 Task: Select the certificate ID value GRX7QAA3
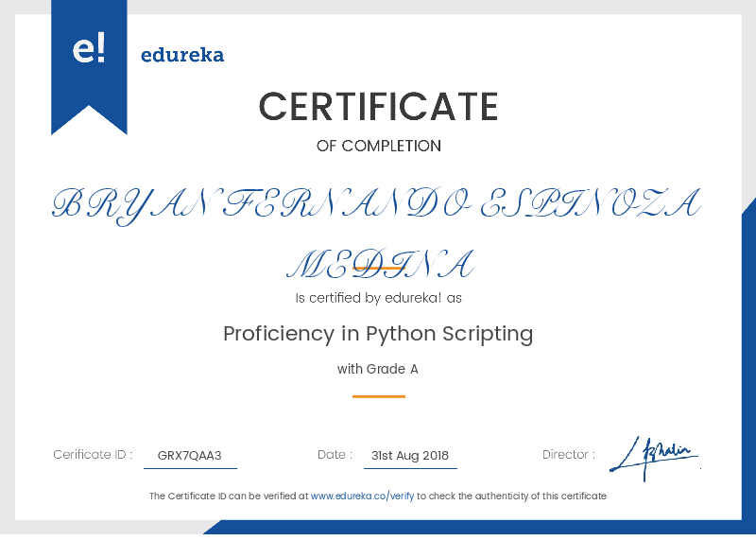190,456
